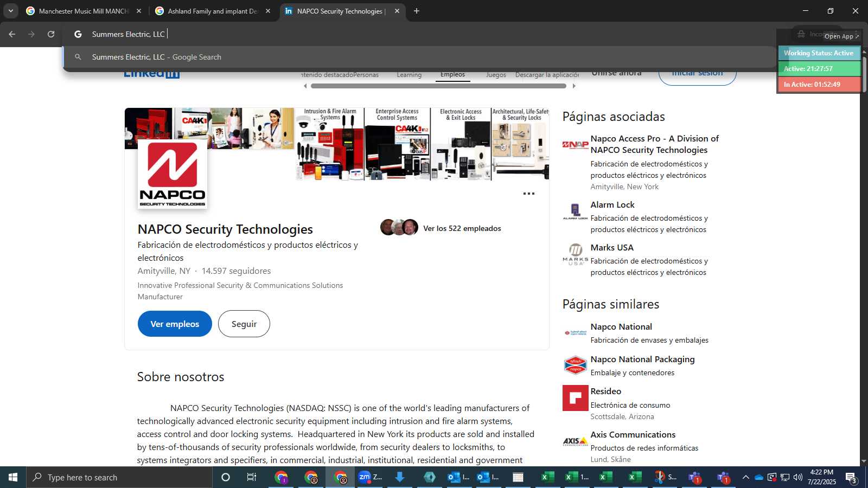Open Napco Access Pro associated page
This screenshot has height=488, width=868.
pos(655,144)
